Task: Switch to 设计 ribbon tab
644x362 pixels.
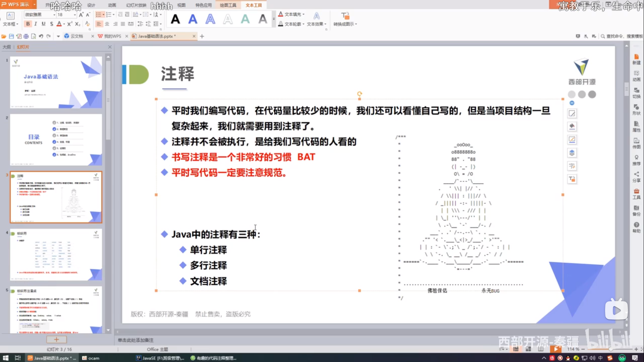Action: tap(91, 5)
